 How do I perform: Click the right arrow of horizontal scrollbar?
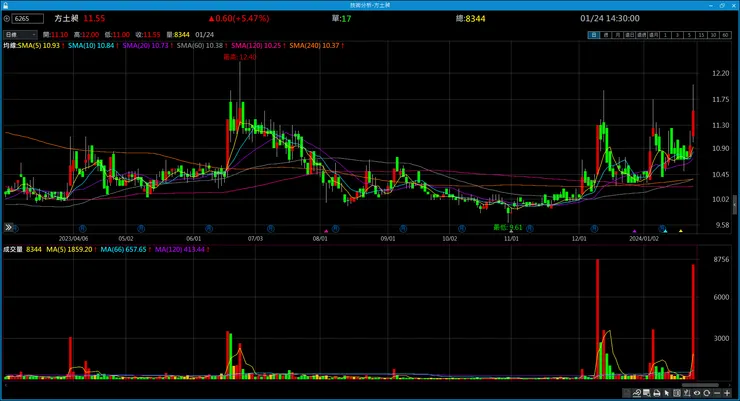tap(729, 385)
